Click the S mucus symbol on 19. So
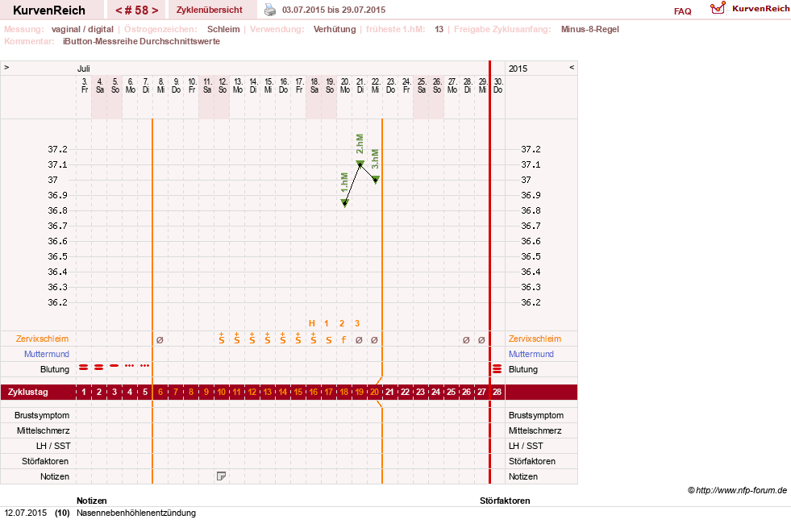 [x=328, y=340]
